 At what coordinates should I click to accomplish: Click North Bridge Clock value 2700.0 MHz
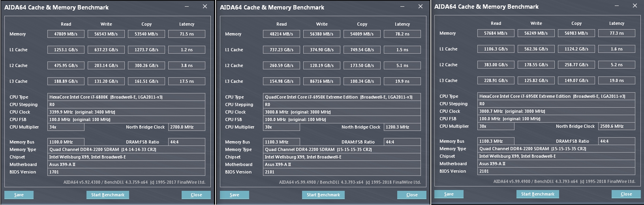187,127
